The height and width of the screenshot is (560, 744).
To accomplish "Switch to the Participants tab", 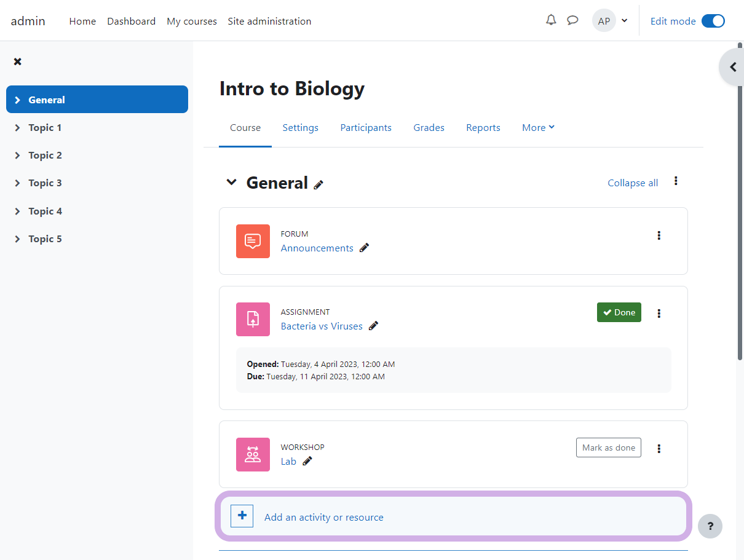I will click(x=366, y=127).
